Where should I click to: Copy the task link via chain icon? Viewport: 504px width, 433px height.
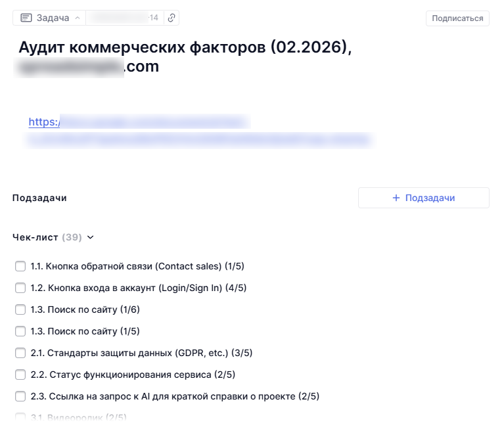[x=172, y=18]
